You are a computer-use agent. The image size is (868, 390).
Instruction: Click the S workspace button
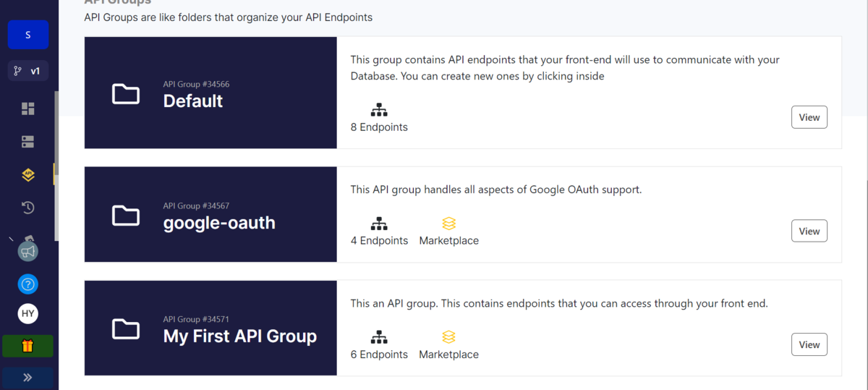click(x=28, y=35)
